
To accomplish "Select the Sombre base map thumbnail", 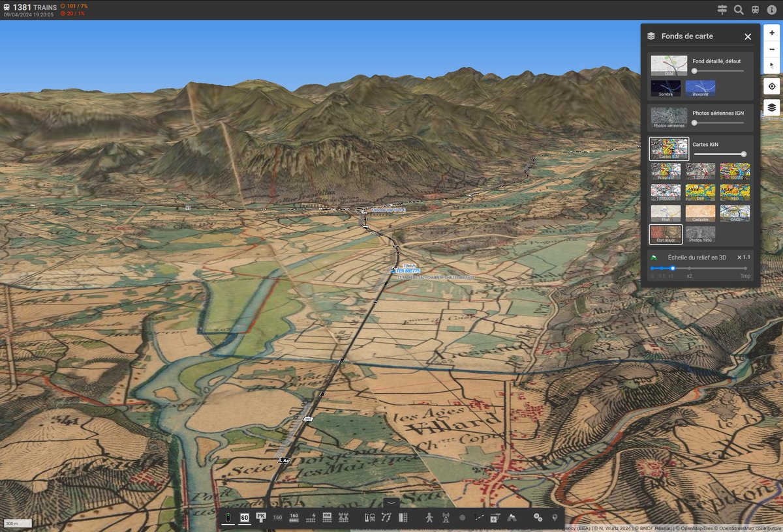I will (x=666, y=89).
